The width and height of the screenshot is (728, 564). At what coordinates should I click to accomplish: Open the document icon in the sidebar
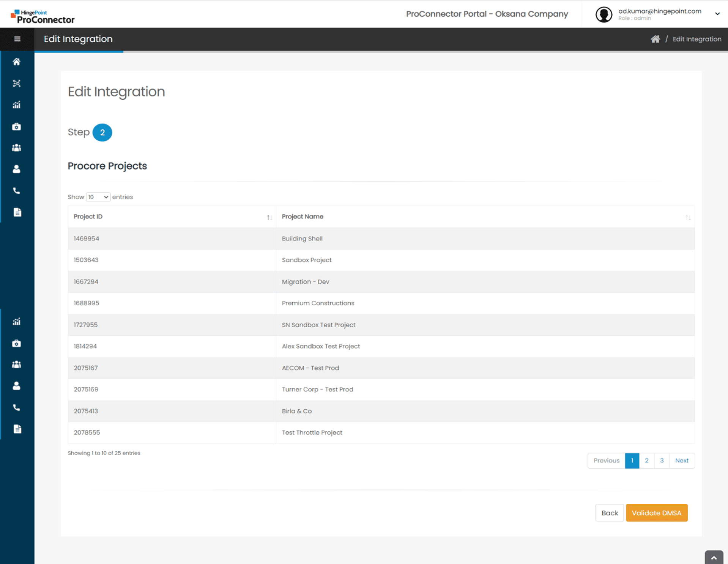(x=17, y=212)
